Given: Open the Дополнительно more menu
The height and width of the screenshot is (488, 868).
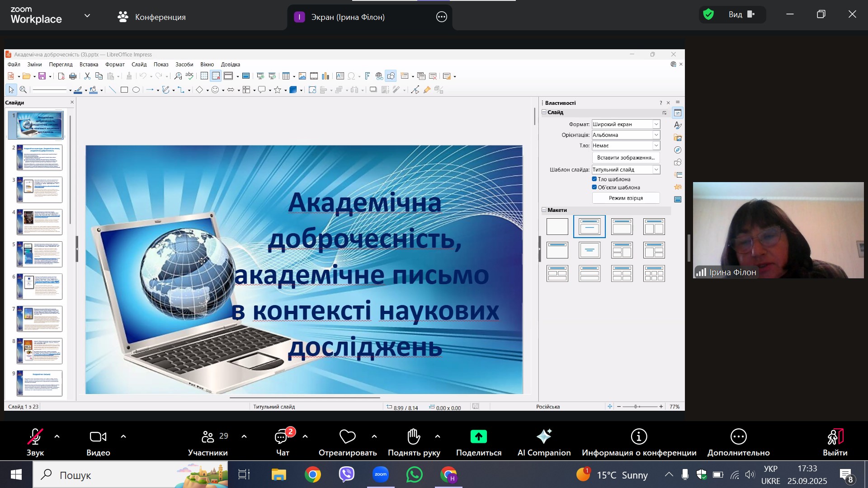Looking at the screenshot, I should coord(738,436).
